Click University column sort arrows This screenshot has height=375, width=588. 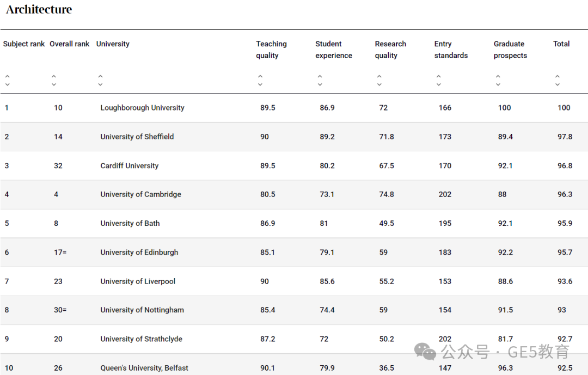click(100, 80)
